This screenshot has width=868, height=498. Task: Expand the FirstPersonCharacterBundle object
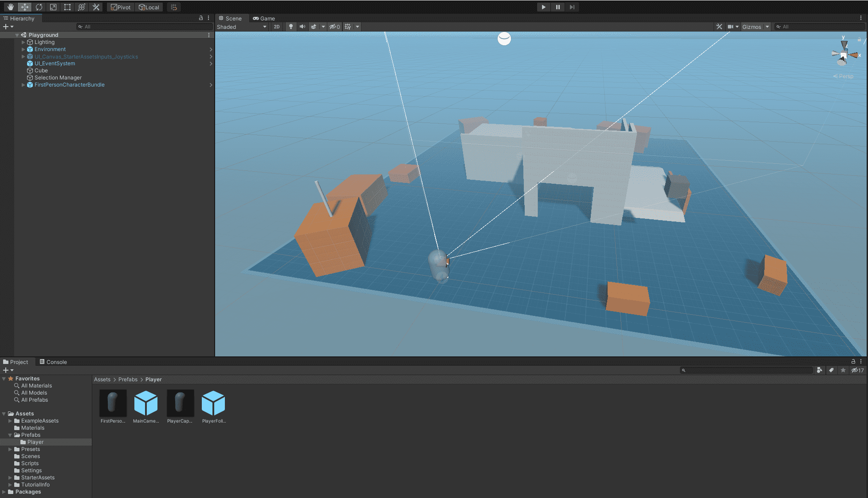pos(24,85)
